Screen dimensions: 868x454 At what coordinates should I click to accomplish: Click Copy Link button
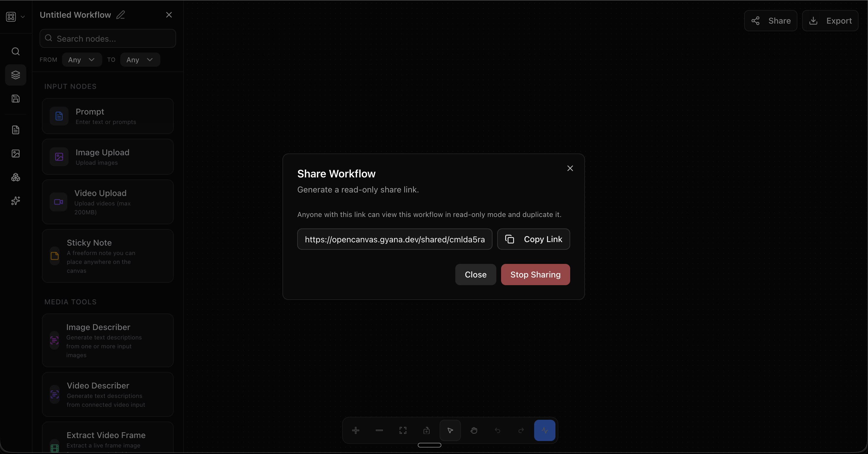(533, 239)
